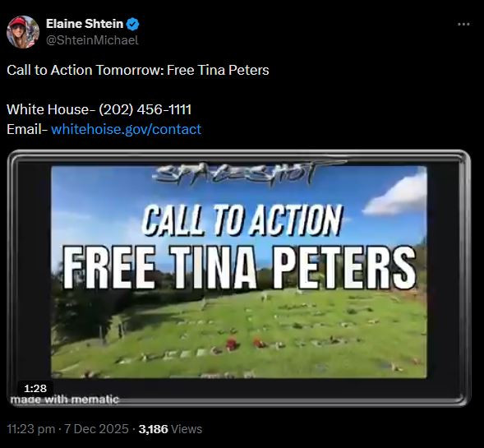
Task: Open Elaine Shtein's profile avatar
Action: click(23, 32)
